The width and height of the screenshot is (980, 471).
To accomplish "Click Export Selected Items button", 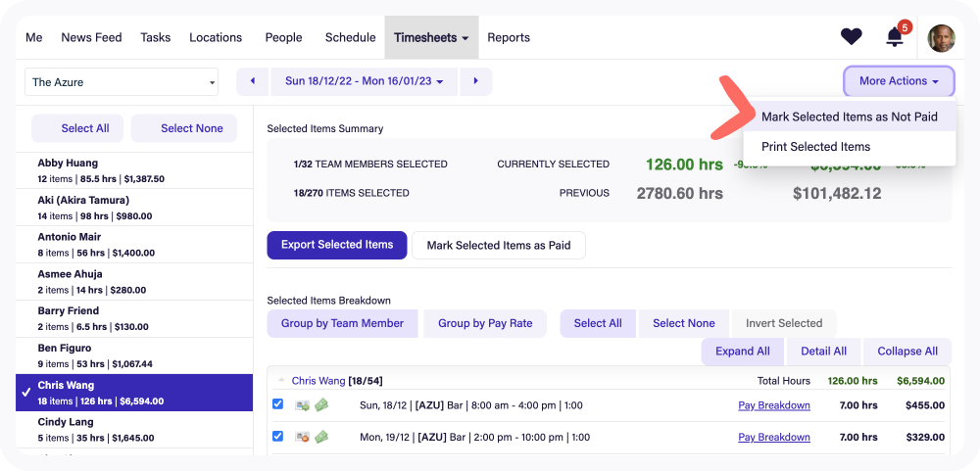I will click(x=336, y=245).
